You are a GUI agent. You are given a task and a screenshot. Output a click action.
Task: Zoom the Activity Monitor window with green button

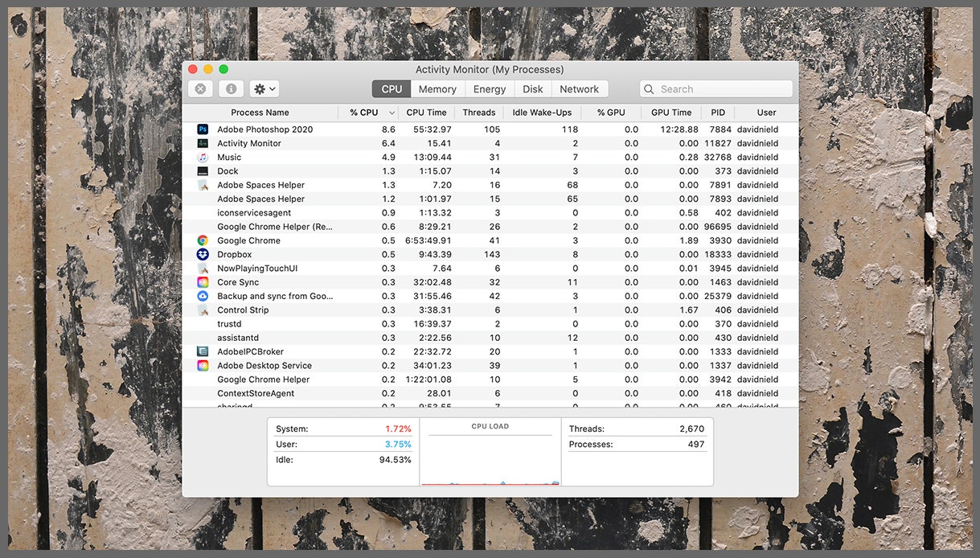pos(223,70)
